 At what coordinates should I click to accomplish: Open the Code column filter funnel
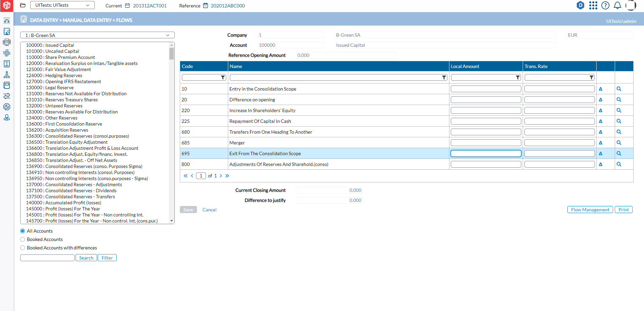click(x=223, y=77)
